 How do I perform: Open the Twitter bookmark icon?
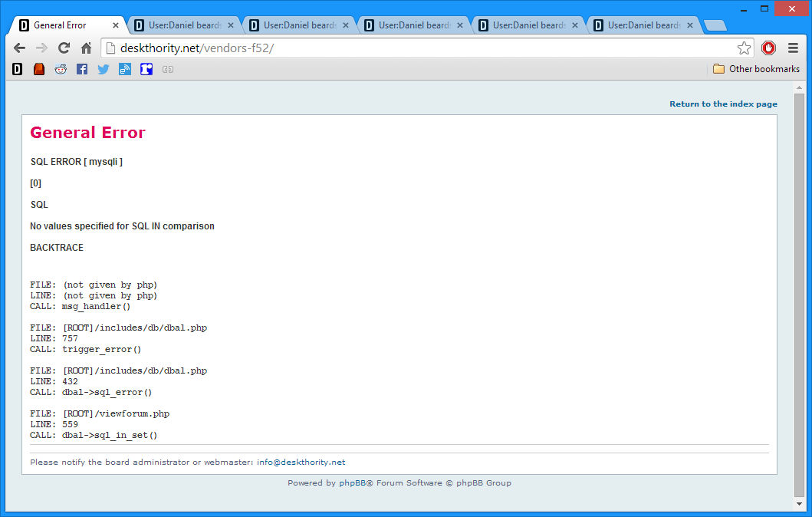104,69
